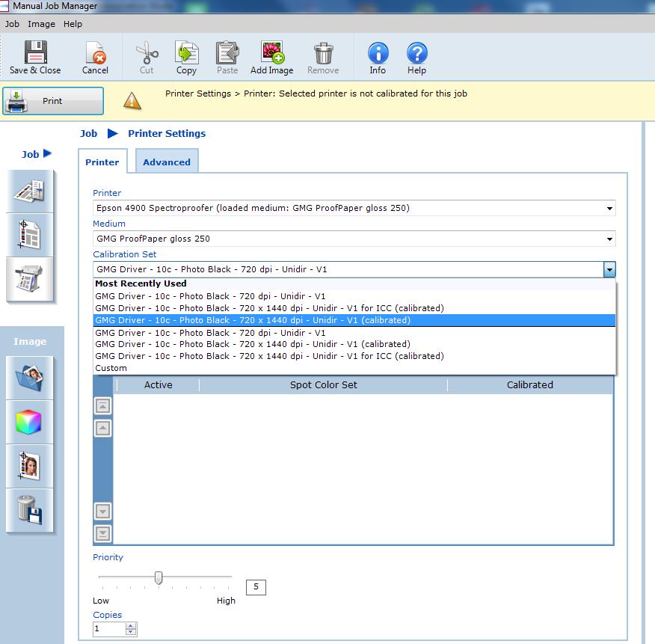Click move-up arrow button

tap(102, 428)
